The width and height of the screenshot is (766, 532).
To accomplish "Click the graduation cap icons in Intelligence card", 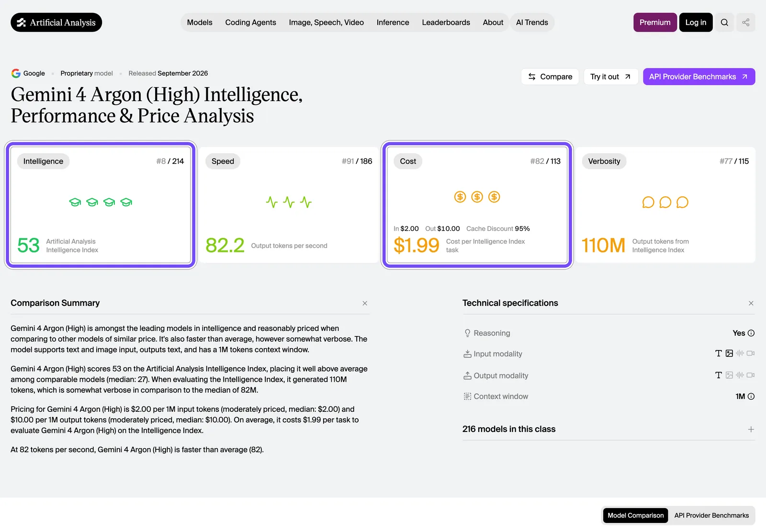I will point(101,203).
